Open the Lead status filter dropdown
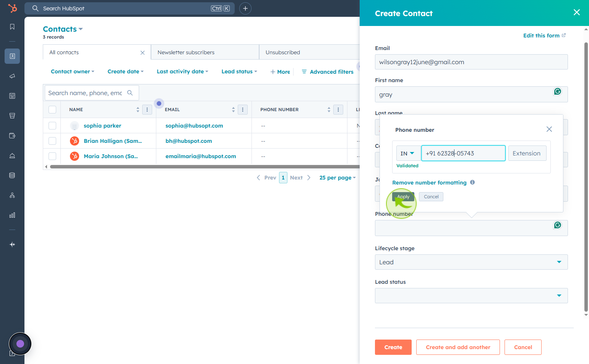The image size is (589, 364). [x=239, y=71]
